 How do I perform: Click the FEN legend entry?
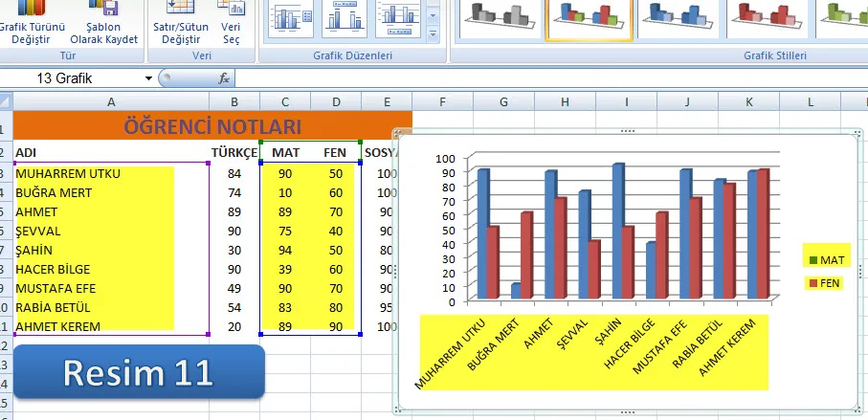click(x=826, y=283)
